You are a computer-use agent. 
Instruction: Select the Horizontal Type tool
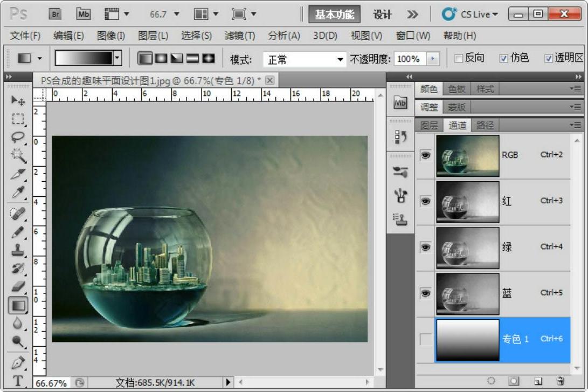point(18,381)
